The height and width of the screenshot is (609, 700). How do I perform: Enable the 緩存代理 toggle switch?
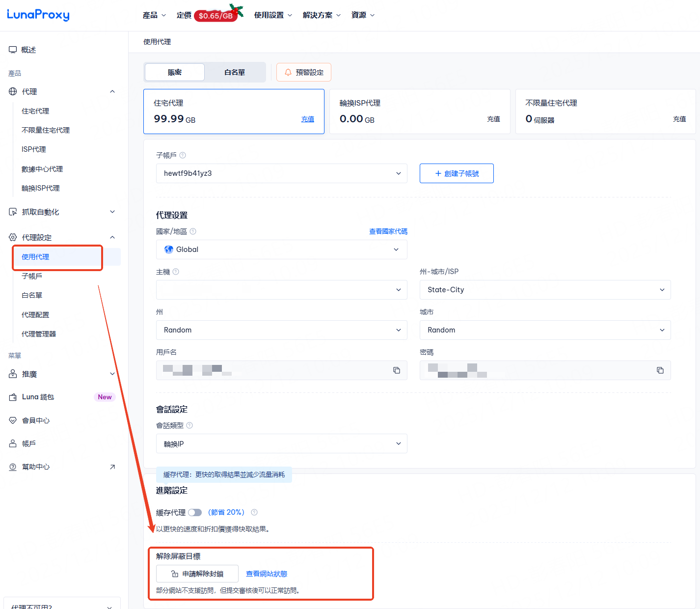(195, 513)
